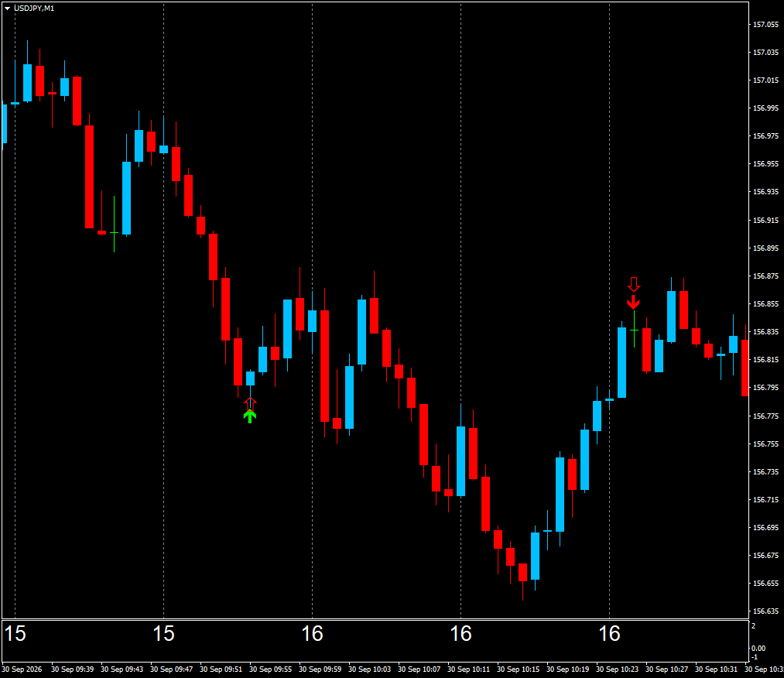Screen dimensions: 784x678
Task: Select the solid red down arrow signal
Action: (x=634, y=303)
